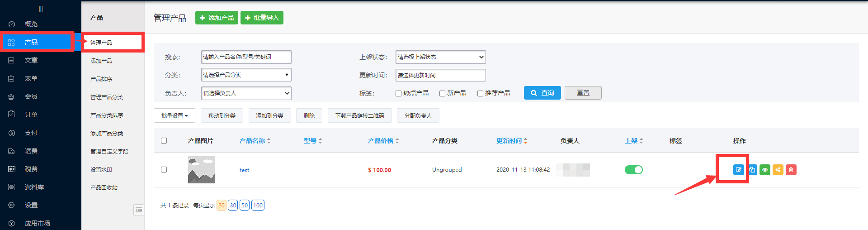The width and height of the screenshot is (868, 230).
Task: Click the green 批量导入 button
Action: coord(262,18)
